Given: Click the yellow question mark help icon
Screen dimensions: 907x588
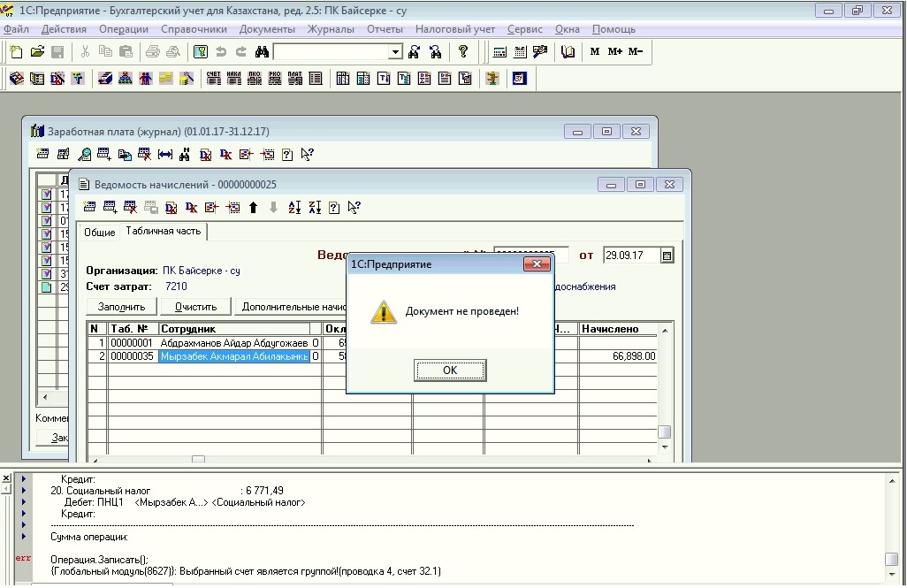Looking at the screenshot, I should click(x=462, y=52).
